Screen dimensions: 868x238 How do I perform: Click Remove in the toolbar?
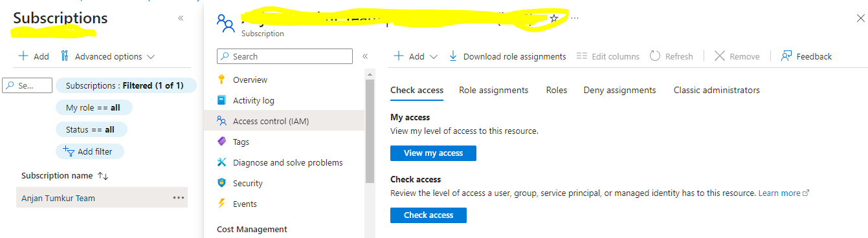pyautogui.click(x=737, y=56)
